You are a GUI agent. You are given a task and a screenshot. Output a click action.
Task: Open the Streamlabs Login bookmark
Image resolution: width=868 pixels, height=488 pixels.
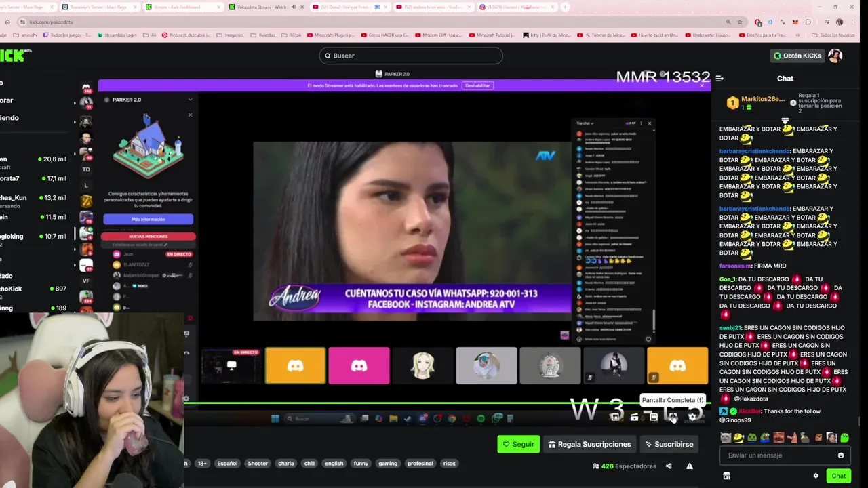pos(117,35)
